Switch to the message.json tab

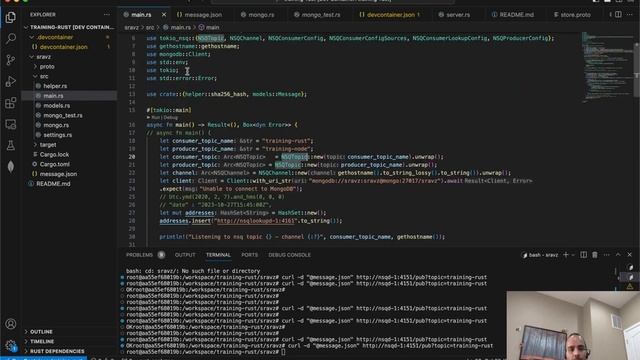(x=199, y=15)
